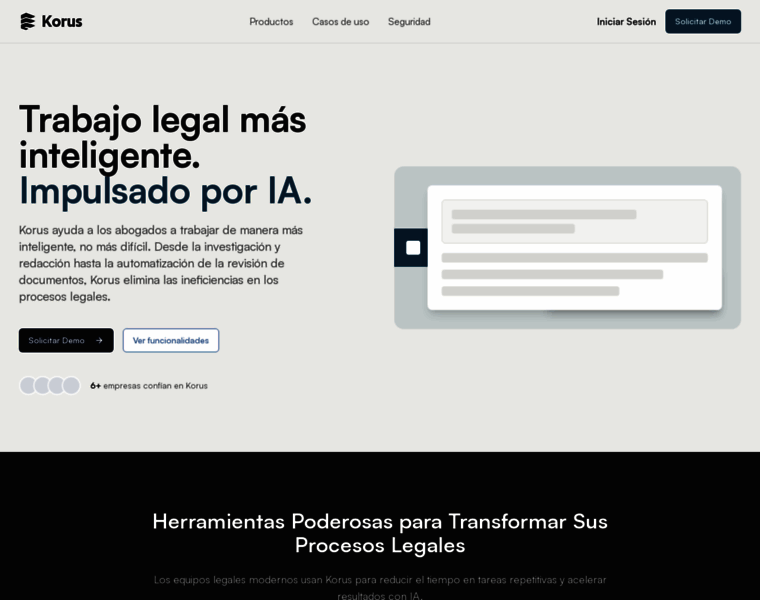Click the dark square icon on illustration
Screen dimensions: 760x600
[411, 248]
